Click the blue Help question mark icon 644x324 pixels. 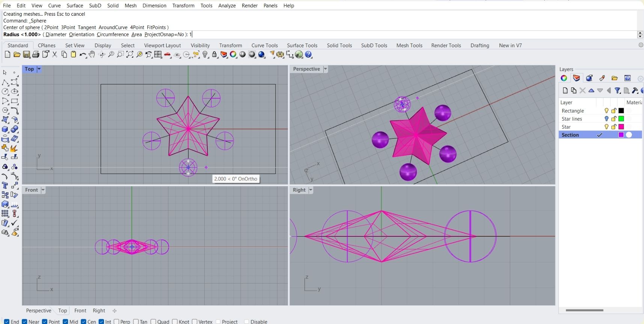(x=309, y=55)
